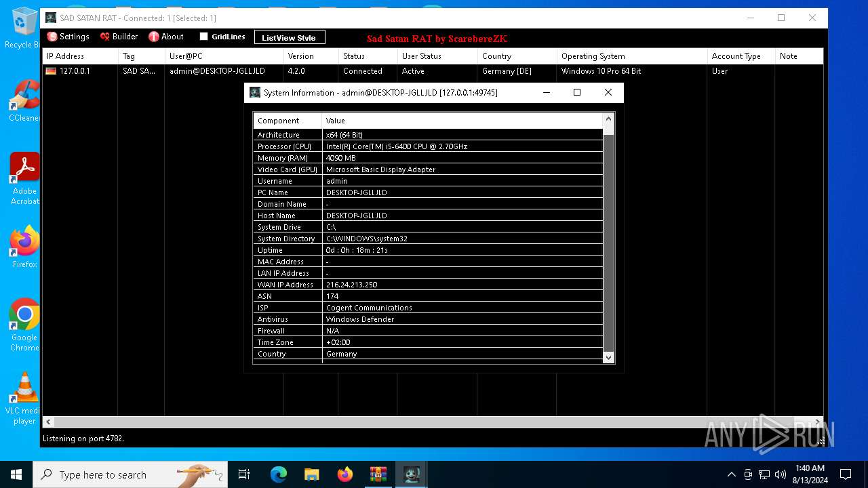Screen dimensions: 868x488
Task: Select the Processor (CPU) row
Action: click(x=428, y=146)
